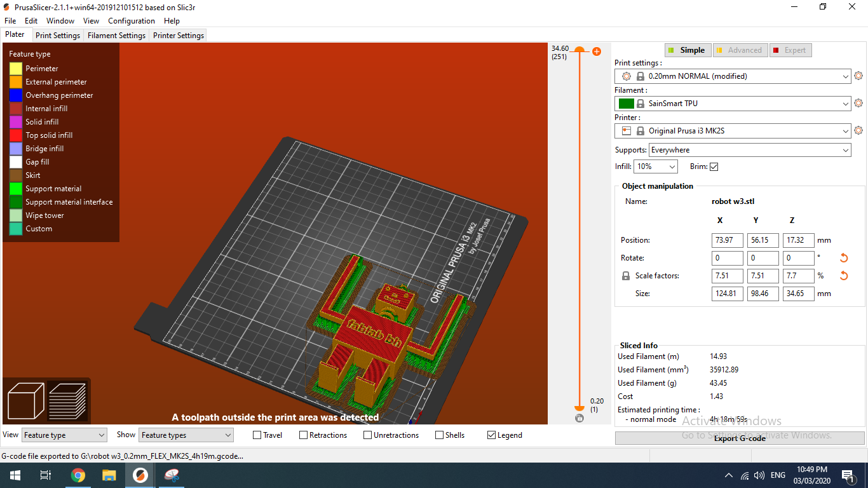Open the paint palette app on the taskbar
This screenshot has height=488, width=868.
click(x=172, y=475)
